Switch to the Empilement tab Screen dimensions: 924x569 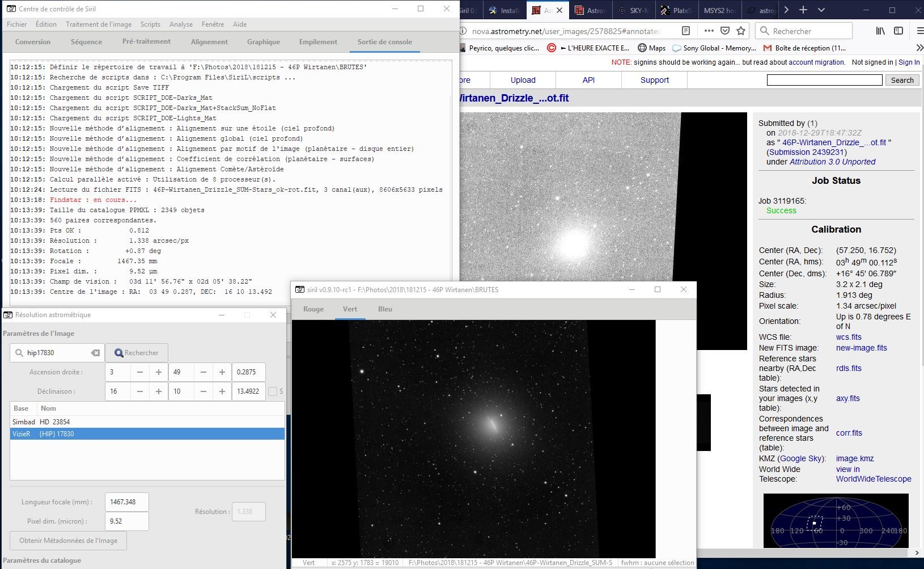click(318, 42)
